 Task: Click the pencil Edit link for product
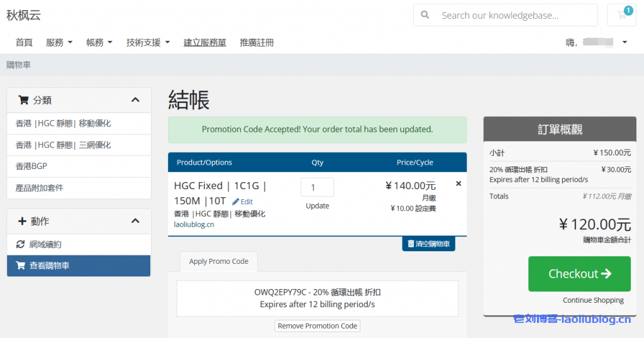(242, 202)
